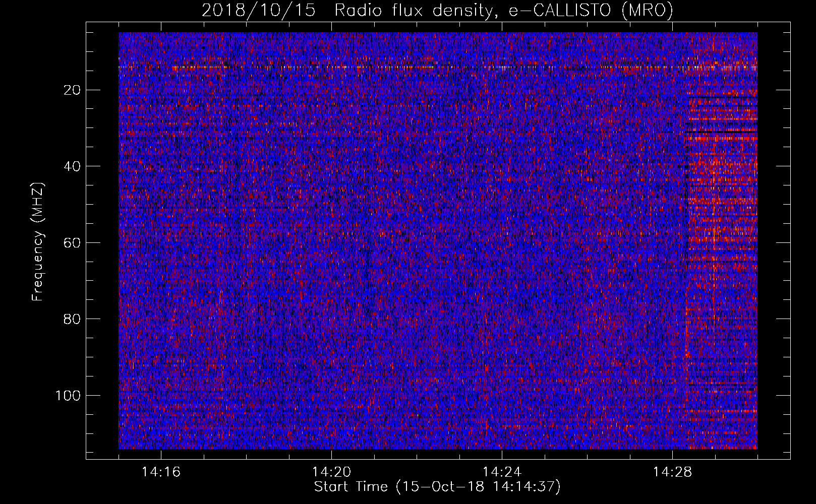Click the frequency tick label '40'

coord(73,166)
